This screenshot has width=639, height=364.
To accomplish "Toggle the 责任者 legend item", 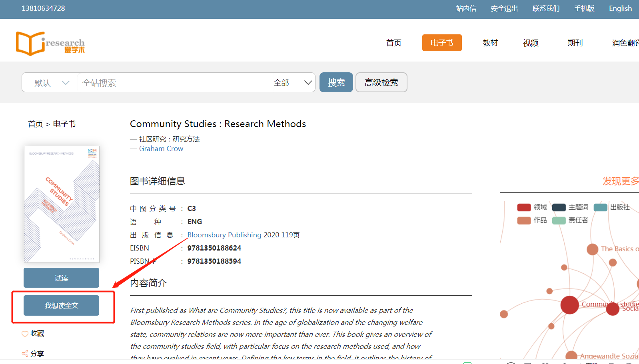I will point(570,220).
